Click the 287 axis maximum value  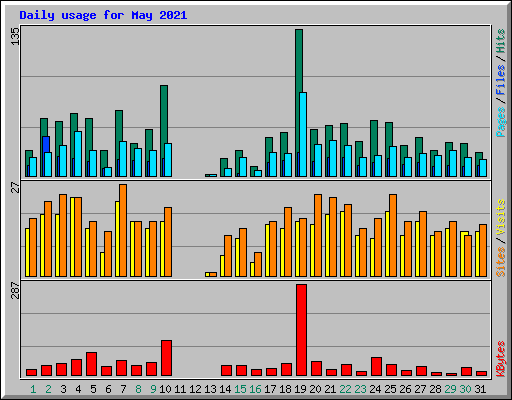15,290
